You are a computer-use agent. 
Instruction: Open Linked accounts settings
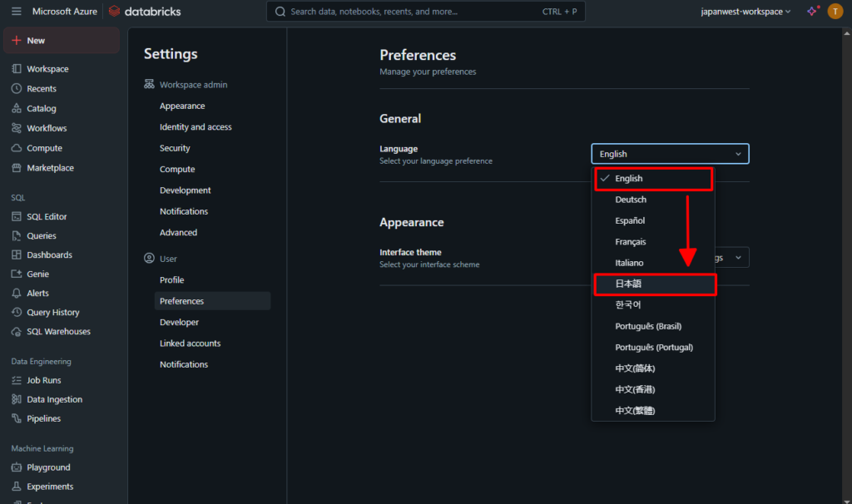tap(190, 343)
